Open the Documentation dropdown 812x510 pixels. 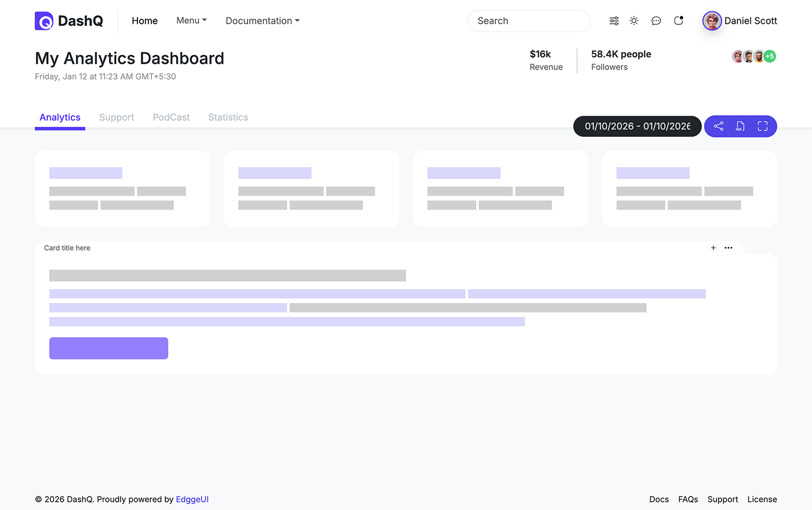click(x=262, y=20)
